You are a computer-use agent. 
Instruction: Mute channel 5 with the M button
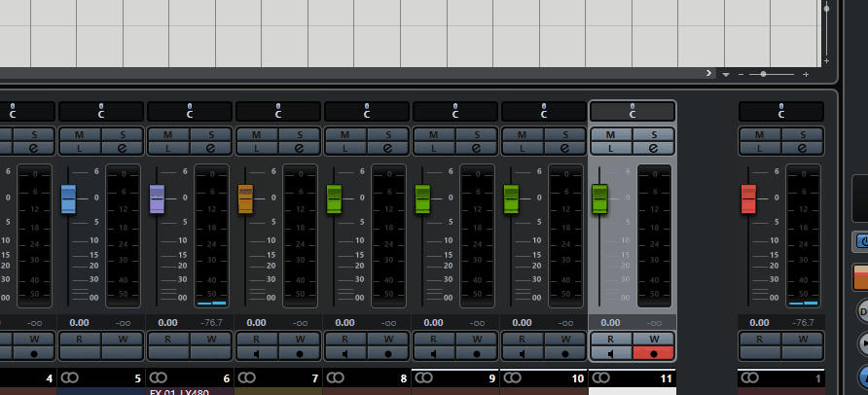point(79,134)
